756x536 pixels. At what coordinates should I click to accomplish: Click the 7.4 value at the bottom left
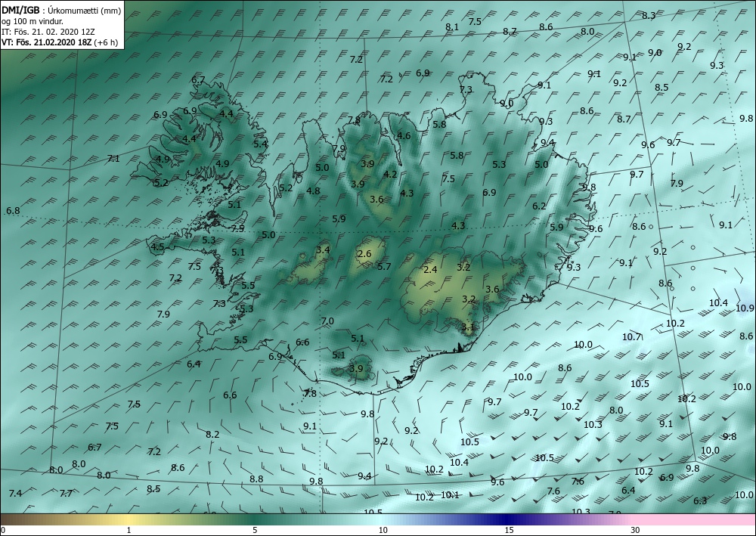(15, 493)
